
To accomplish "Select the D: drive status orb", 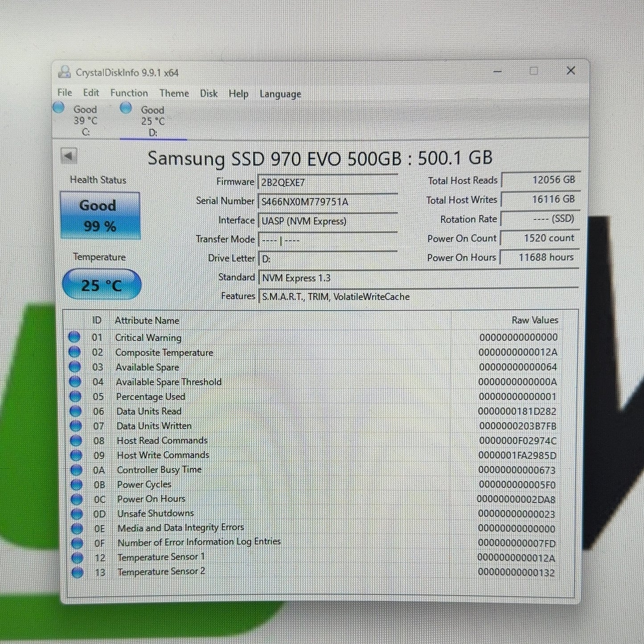I will pos(126,107).
